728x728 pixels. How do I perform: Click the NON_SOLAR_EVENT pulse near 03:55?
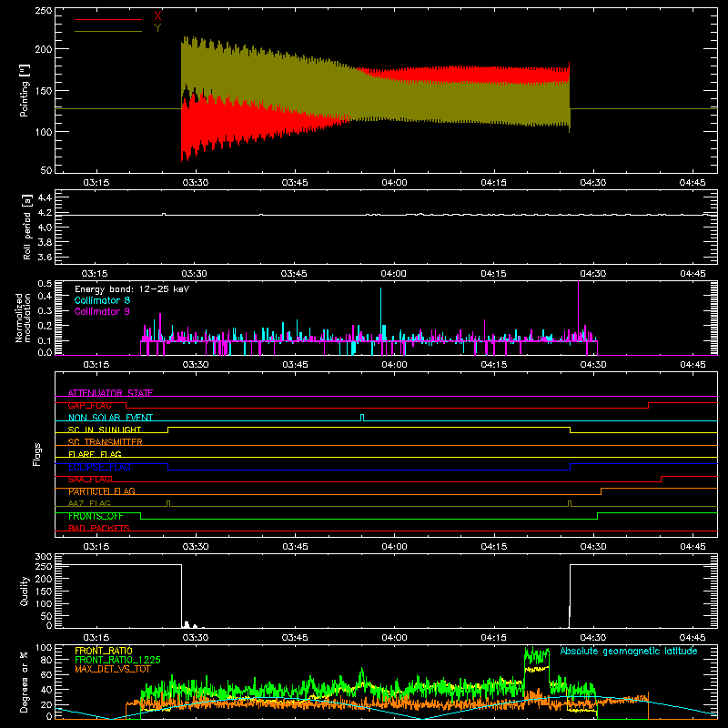point(362,418)
